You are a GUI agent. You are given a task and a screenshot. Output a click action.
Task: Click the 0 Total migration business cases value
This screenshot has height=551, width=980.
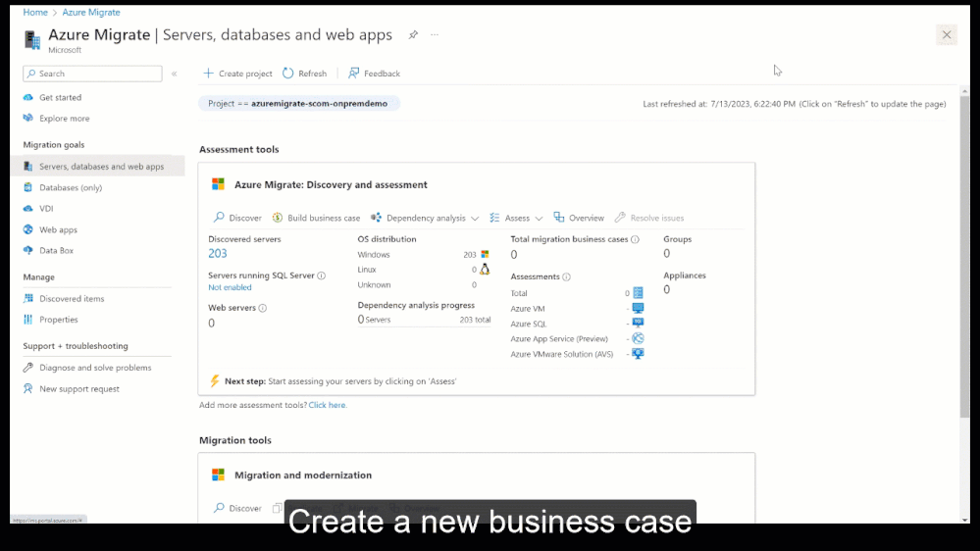click(514, 255)
